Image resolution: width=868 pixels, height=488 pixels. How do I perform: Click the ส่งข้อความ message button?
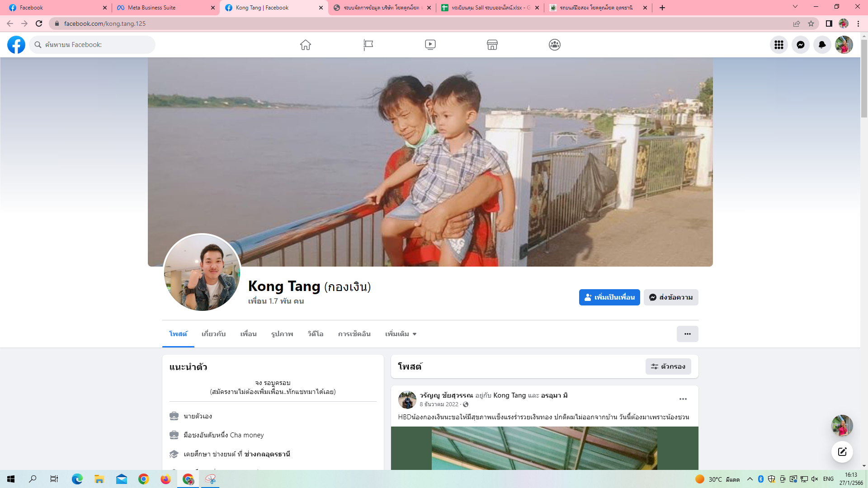(671, 297)
